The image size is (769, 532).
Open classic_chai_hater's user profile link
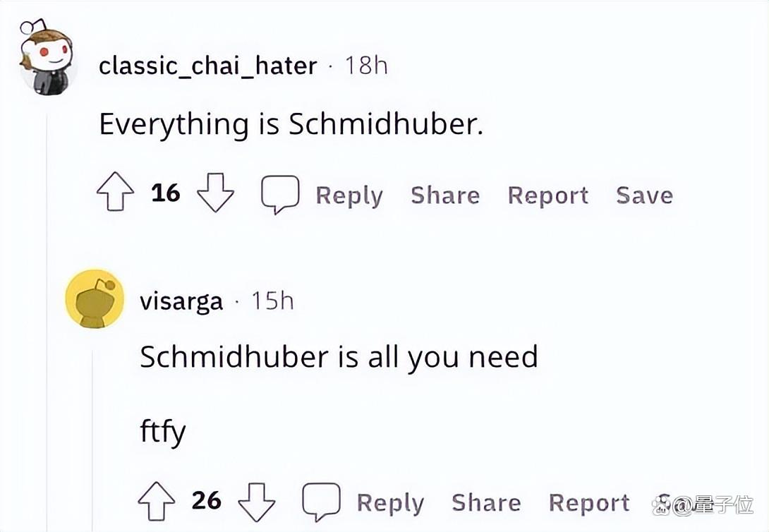[x=208, y=66]
